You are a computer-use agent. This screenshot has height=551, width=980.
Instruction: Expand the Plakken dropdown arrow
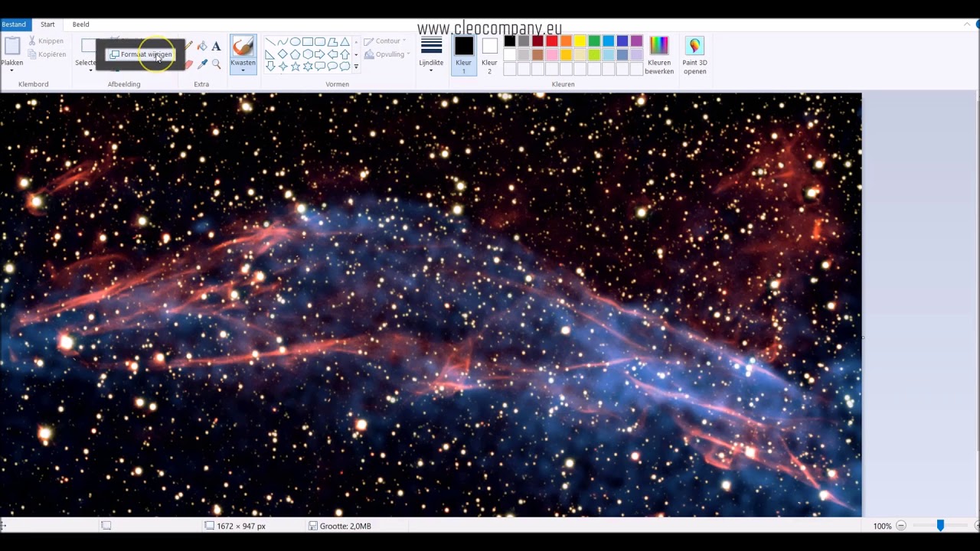11,71
